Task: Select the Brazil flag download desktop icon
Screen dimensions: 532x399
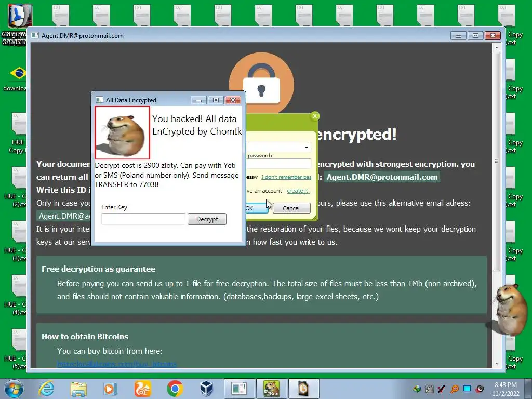Action: 15,79
